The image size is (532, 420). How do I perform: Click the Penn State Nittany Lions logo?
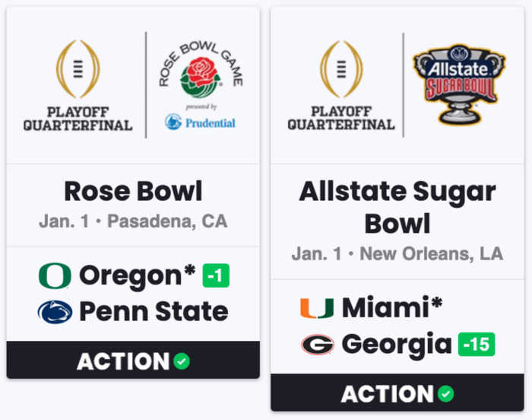pyautogui.click(x=55, y=311)
